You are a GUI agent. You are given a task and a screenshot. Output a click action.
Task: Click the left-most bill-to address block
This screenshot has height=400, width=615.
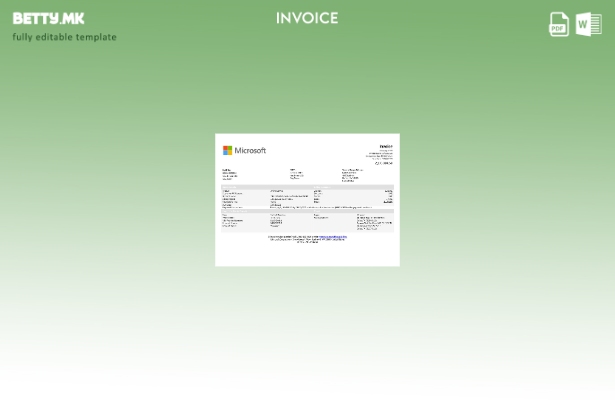pos(230,174)
